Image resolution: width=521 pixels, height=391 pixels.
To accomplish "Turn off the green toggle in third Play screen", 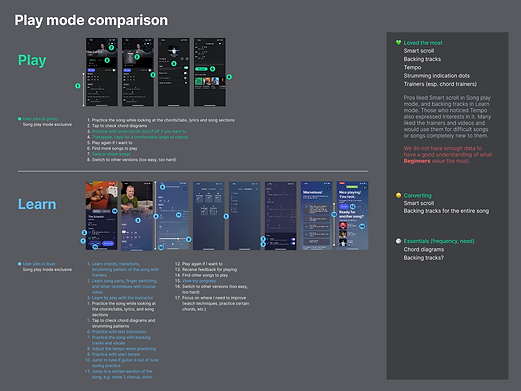I will tap(186, 68).
